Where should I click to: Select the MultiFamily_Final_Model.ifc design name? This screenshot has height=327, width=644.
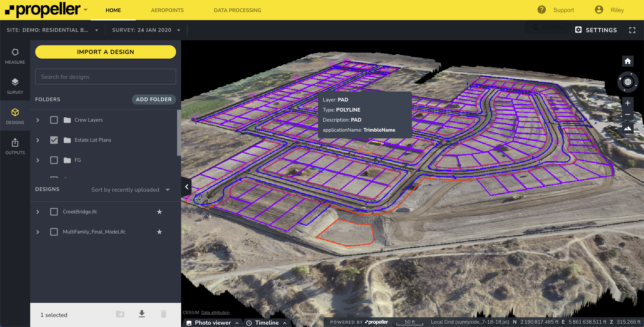[94, 232]
